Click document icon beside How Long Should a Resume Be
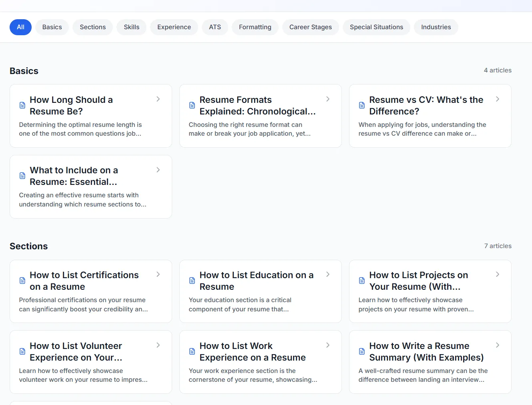This screenshot has height=405, width=532. (22, 105)
